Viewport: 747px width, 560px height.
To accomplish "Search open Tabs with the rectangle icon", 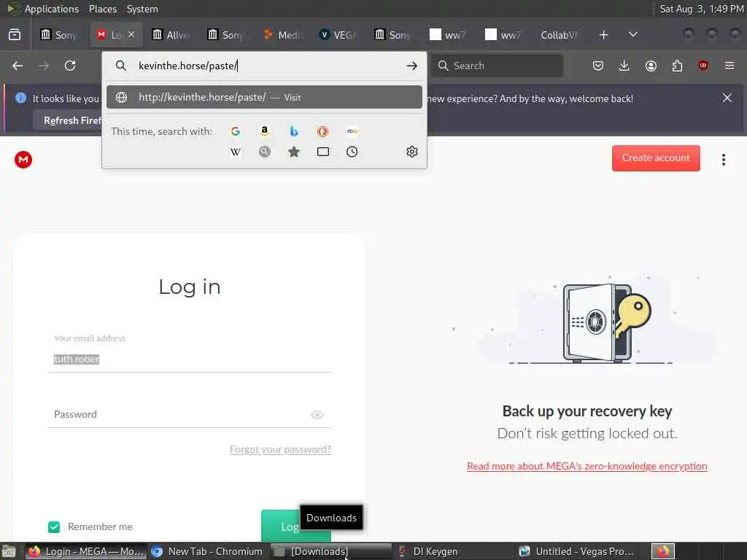I will tap(323, 152).
